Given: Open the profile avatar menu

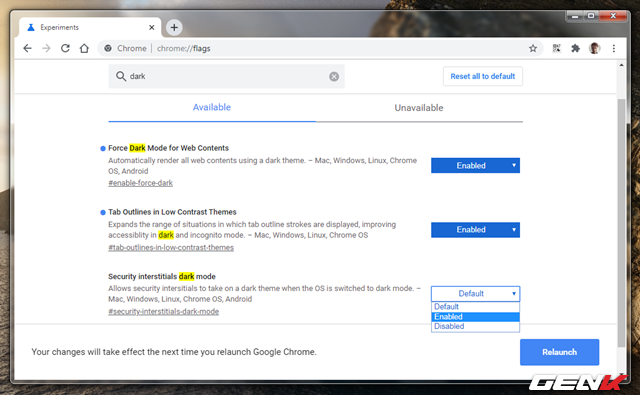Looking at the screenshot, I should click(x=595, y=48).
